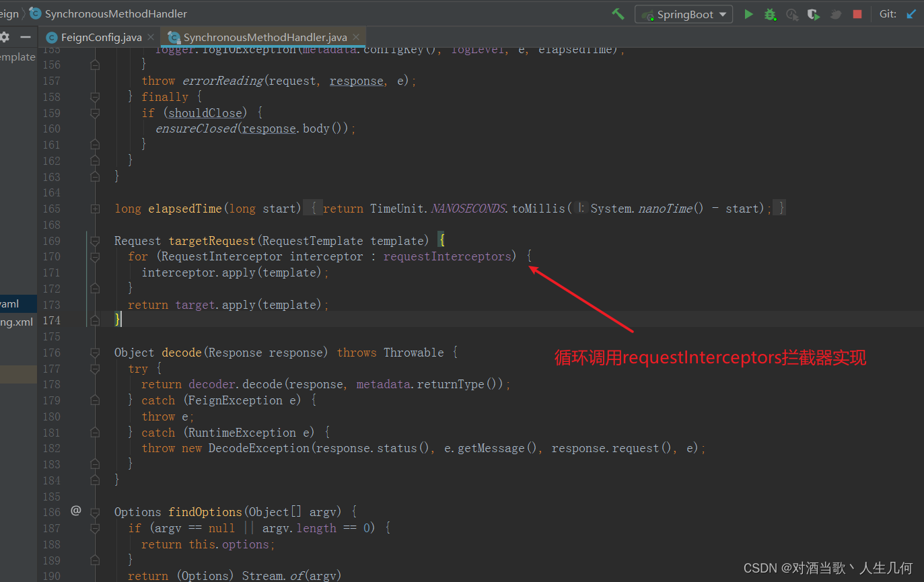This screenshot has height=582, width=924.
Task: Click line number 169 in the gutter
Action: [x=51, y=241]
